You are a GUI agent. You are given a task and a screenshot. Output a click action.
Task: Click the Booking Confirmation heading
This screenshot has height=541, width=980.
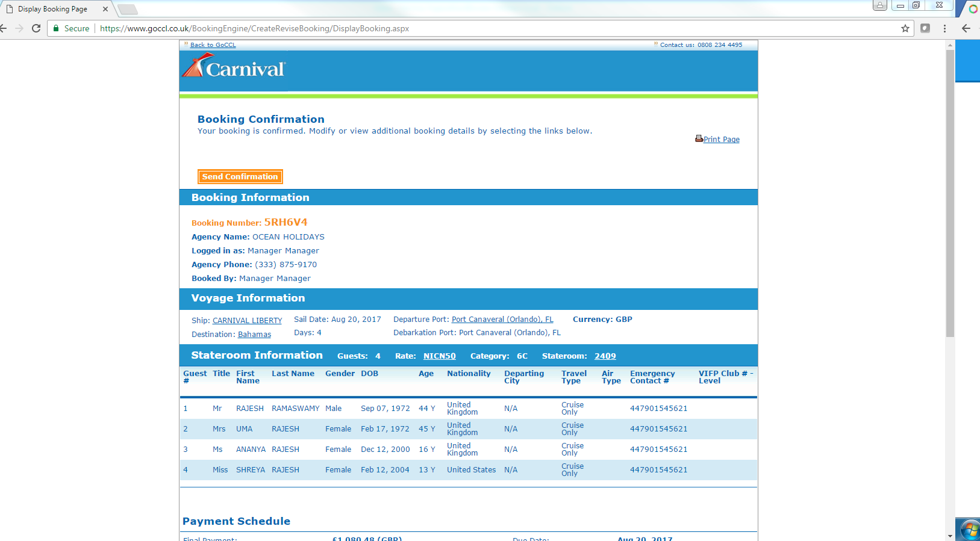261,119
